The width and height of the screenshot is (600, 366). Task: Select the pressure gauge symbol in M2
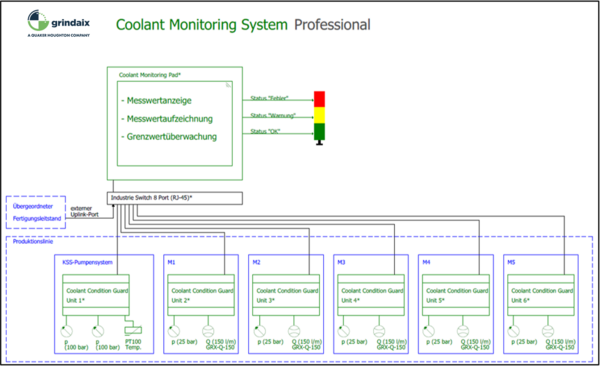pyautogui.click(x=259, y=331)
